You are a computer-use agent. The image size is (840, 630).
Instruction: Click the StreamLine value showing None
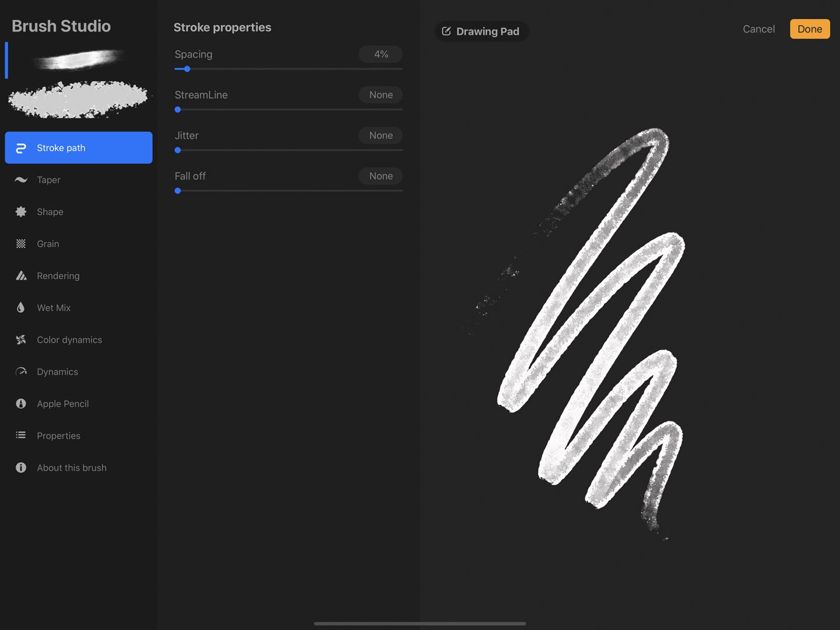pyautogui.click(x=380, y=94)
